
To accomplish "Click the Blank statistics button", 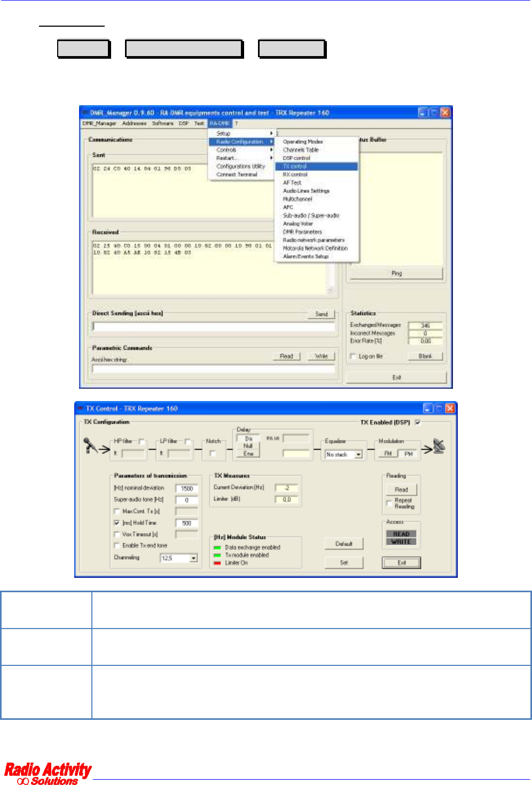I will pyautogui.click(x=425, y=356).
